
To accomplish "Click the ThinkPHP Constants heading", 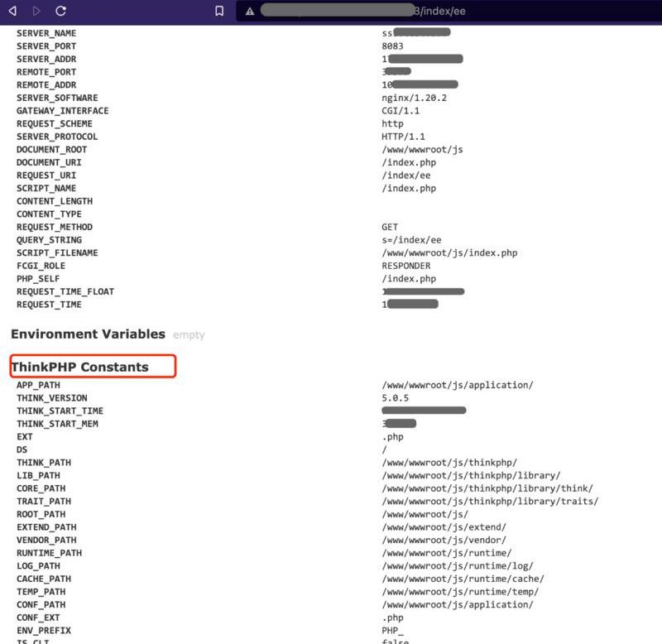I will click(x=79, y=367).
